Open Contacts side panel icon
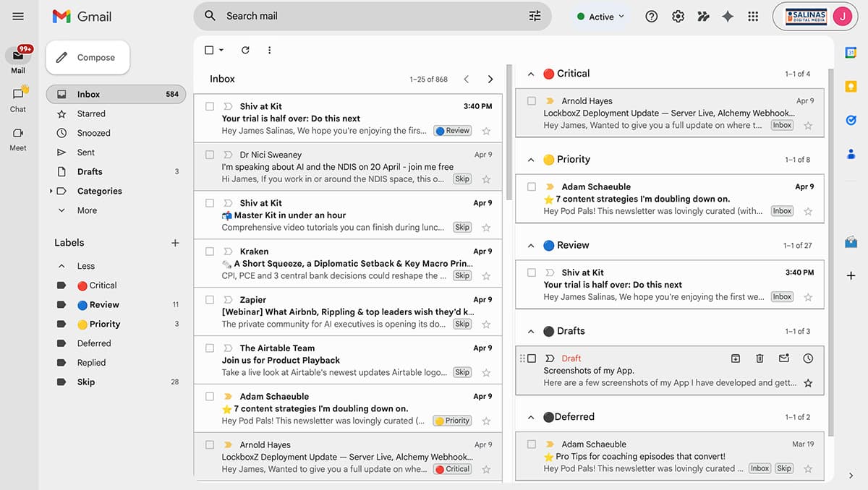Screen dimensions: 868x490 click(851, 153)
